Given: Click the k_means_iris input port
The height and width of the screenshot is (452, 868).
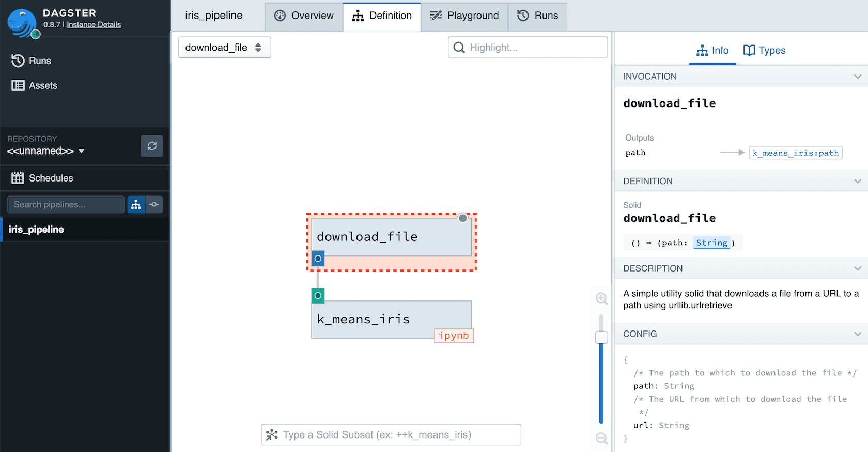Looking at the screenshot, I should click(x=318, y=296).
